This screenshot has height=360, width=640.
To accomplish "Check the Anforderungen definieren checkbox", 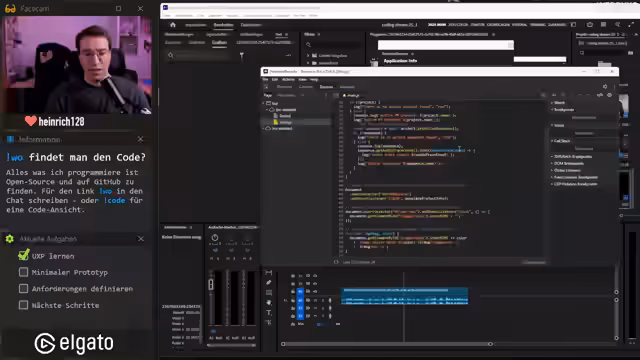I will tap(23, 289).
